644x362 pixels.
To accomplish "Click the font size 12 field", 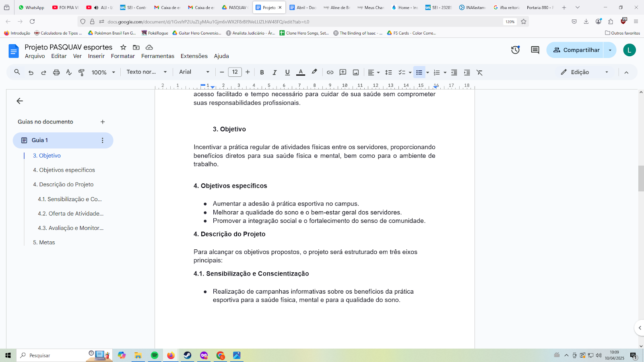I will pyautogui.click(x=235, y=72).
